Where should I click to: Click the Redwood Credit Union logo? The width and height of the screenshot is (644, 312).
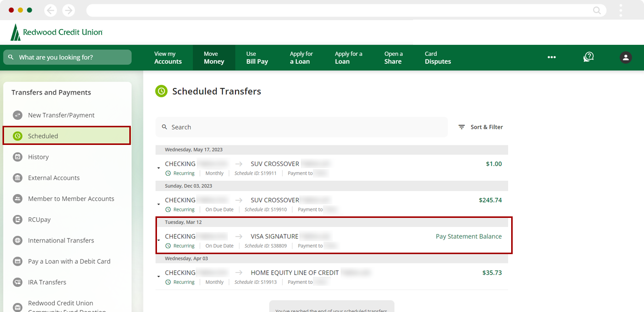tap(56, 32)
